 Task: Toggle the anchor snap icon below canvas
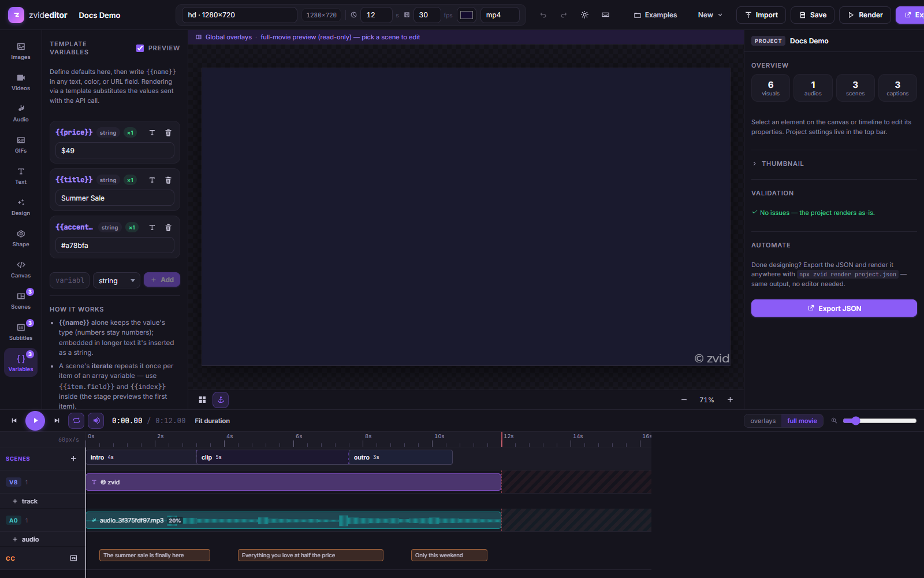[221, 399]
